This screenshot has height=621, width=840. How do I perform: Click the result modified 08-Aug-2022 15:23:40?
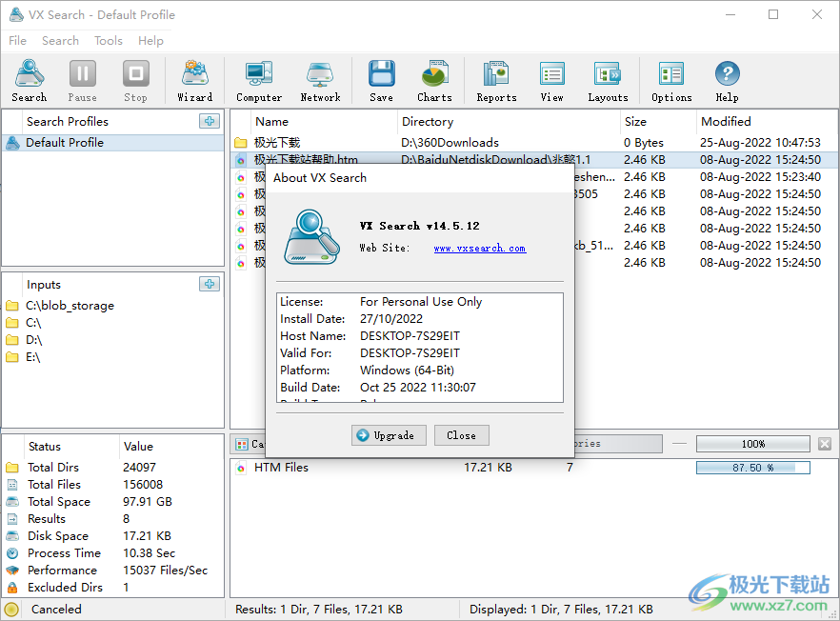pyautogui.click(x=760, y=177)
